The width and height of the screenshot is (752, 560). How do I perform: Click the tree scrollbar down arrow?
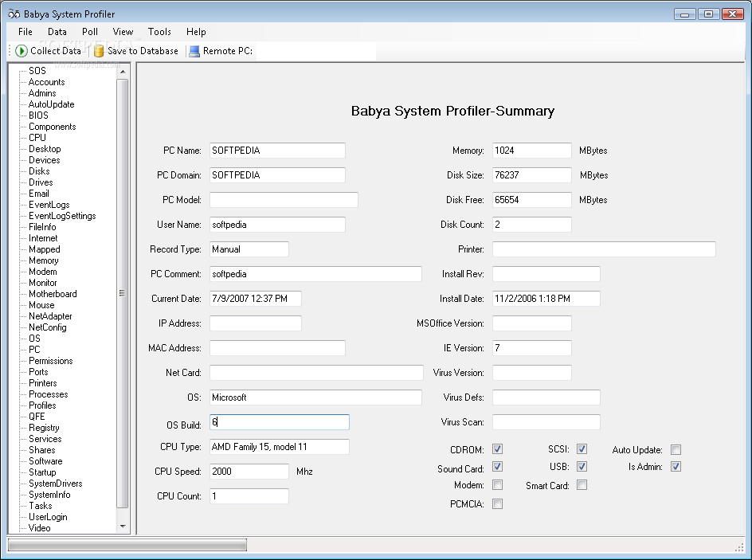[123, 526]
